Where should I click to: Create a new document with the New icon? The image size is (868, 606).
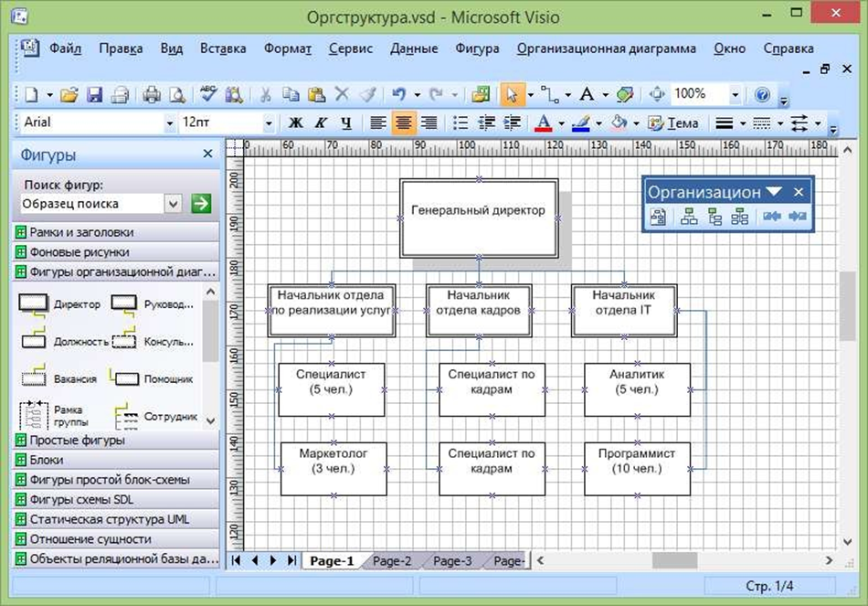(32, 95)
